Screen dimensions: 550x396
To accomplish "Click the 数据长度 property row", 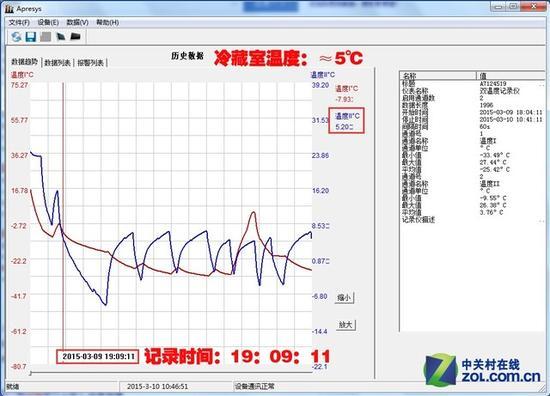I will [x=472, y=105].
